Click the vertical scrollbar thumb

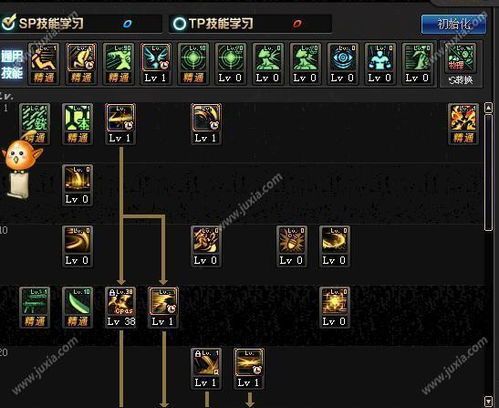click(488, 172)
